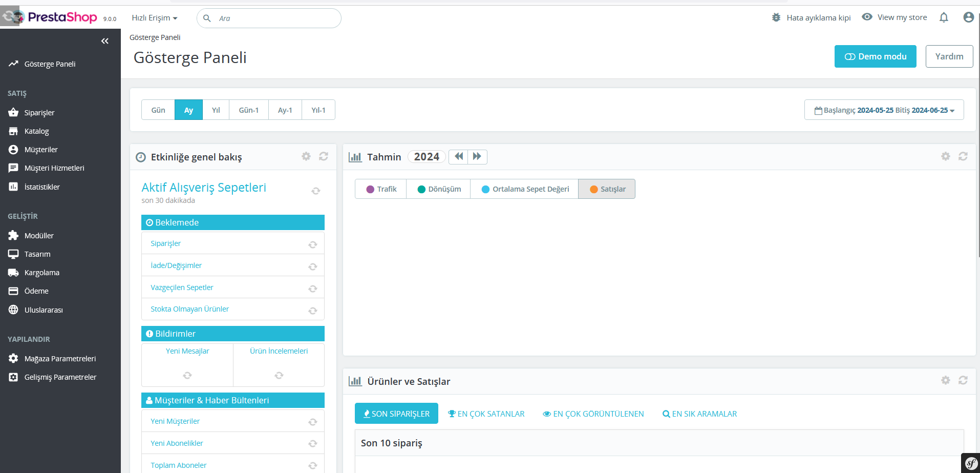980x473 pixels.
Task: Advance to next year in Tahmin
Action: pyautogui.click(x=477, y=156)
